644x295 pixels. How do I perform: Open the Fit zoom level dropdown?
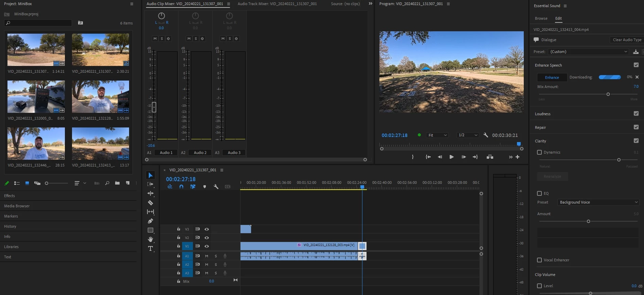pos(437,135)
